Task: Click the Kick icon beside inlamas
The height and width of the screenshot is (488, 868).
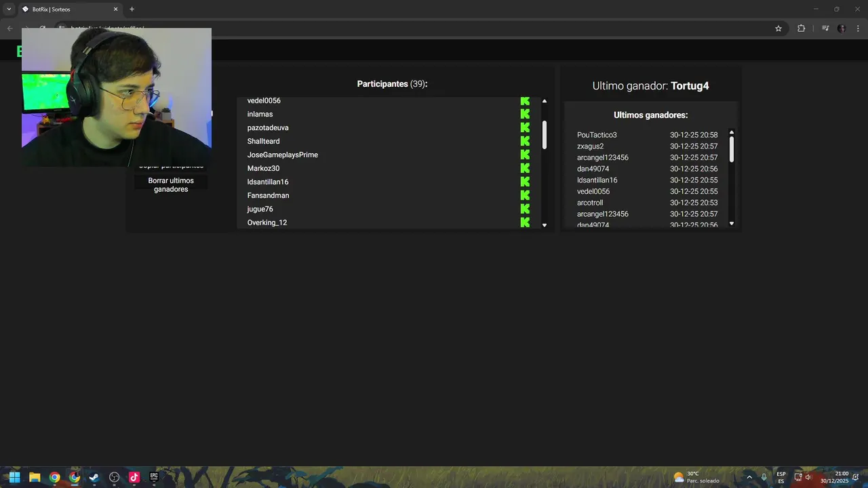Action: tap(525, 114)
